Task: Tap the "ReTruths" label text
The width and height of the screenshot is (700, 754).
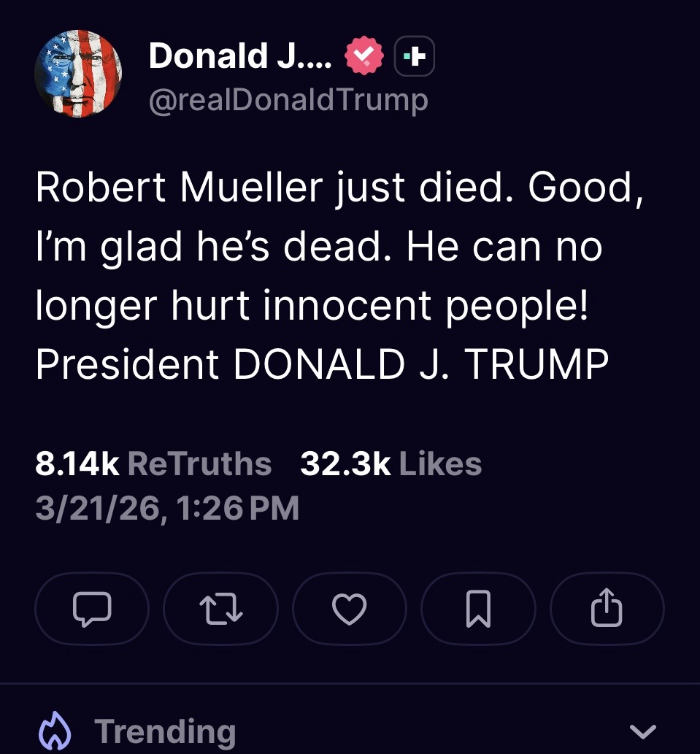Action: [199, 463]
